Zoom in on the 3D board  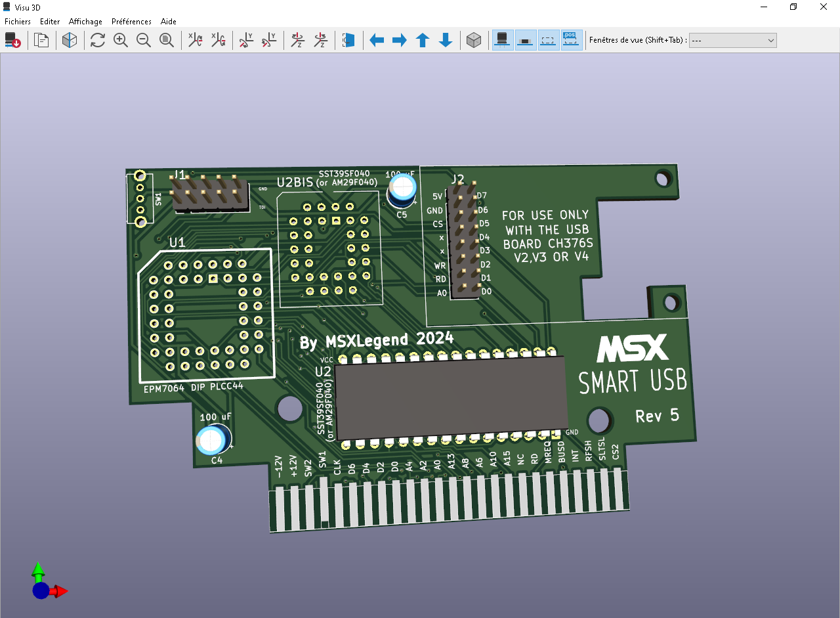click(x=121, y=40)
